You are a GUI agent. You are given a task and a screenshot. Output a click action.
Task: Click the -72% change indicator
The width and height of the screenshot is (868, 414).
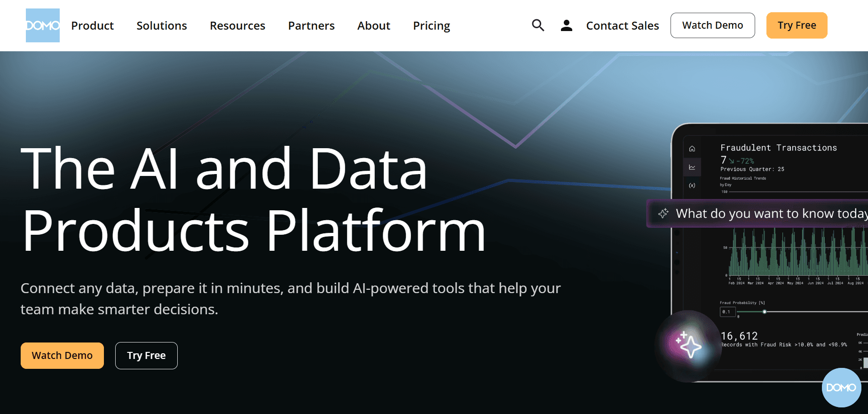point(742,161)
